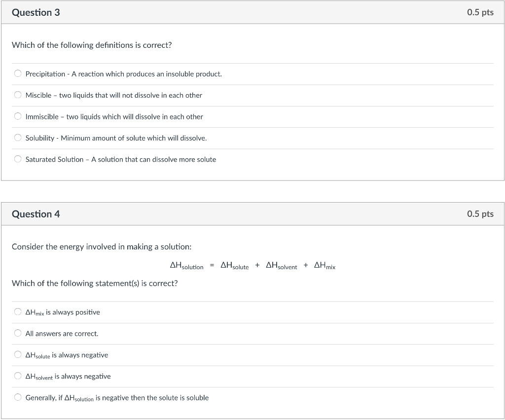The height and width of the screenshot is (420, 505).
Task: Click the Question 4 header title
Action: pyautogui.click(x=36, y=214)
